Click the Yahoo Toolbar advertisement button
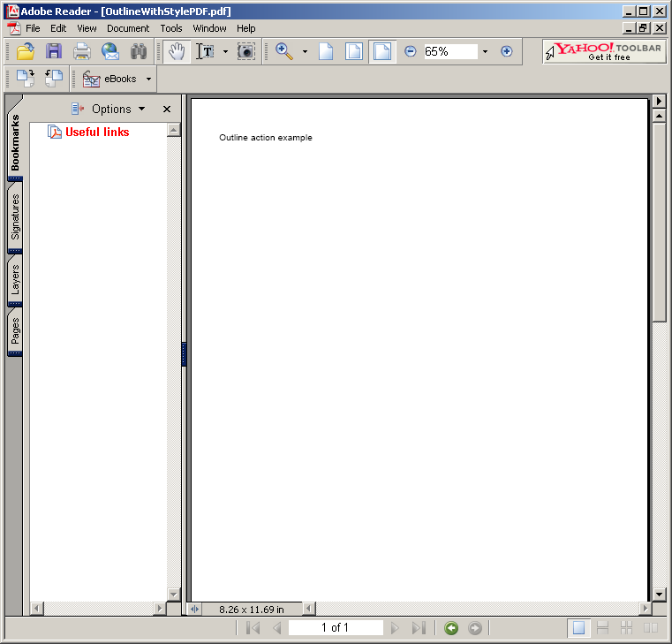 [604, 51]
